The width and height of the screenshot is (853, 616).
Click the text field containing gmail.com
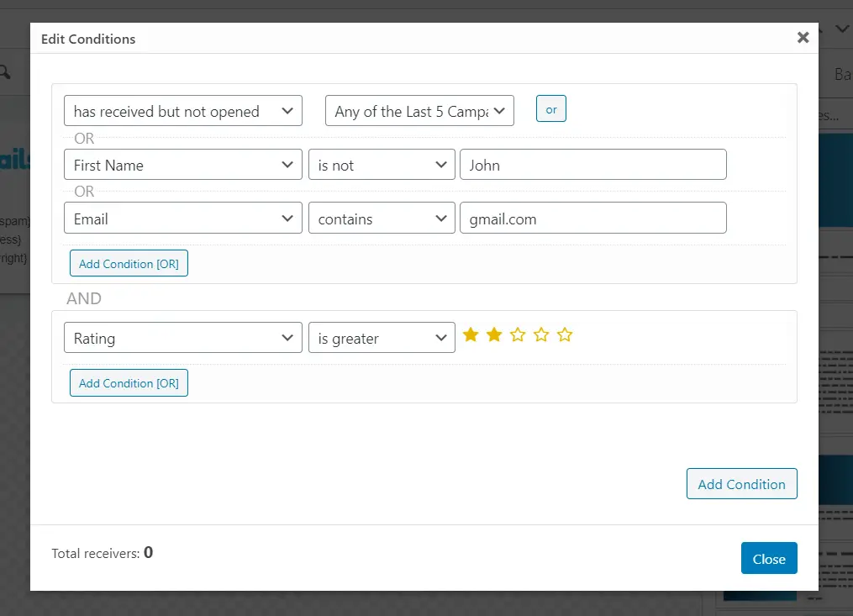pyautogui.click(x=593, y=218)
